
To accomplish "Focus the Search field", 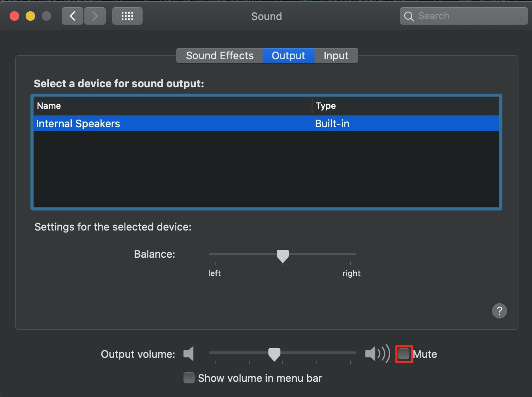I will tap(464, 16).
